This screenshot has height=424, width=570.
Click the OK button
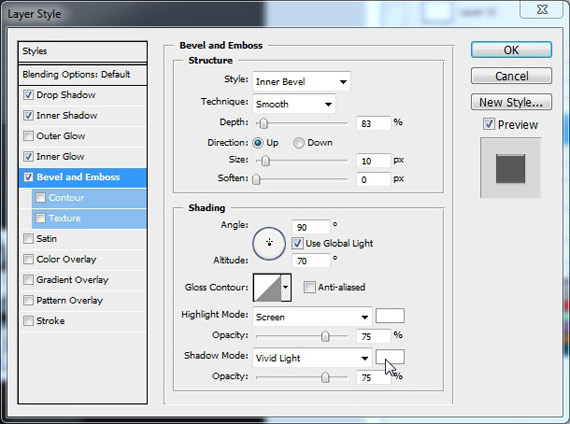511,50
